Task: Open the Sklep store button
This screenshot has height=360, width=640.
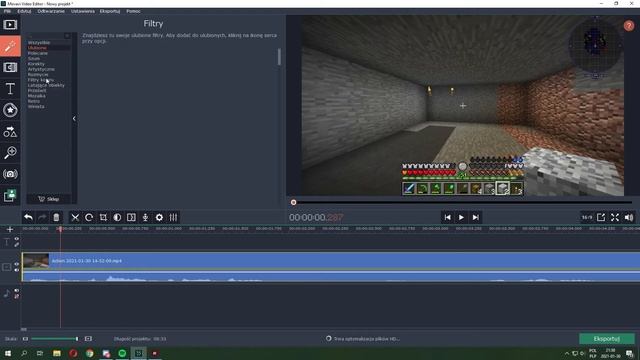Action: coord(49,199)
